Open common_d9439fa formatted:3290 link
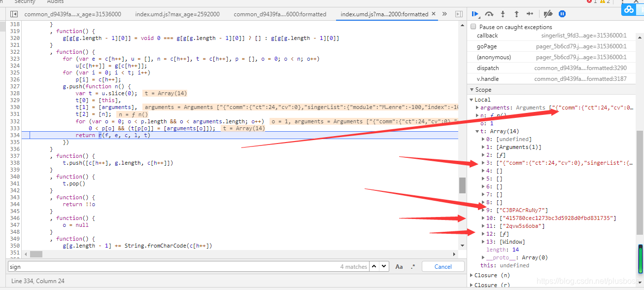 (580, 68)
